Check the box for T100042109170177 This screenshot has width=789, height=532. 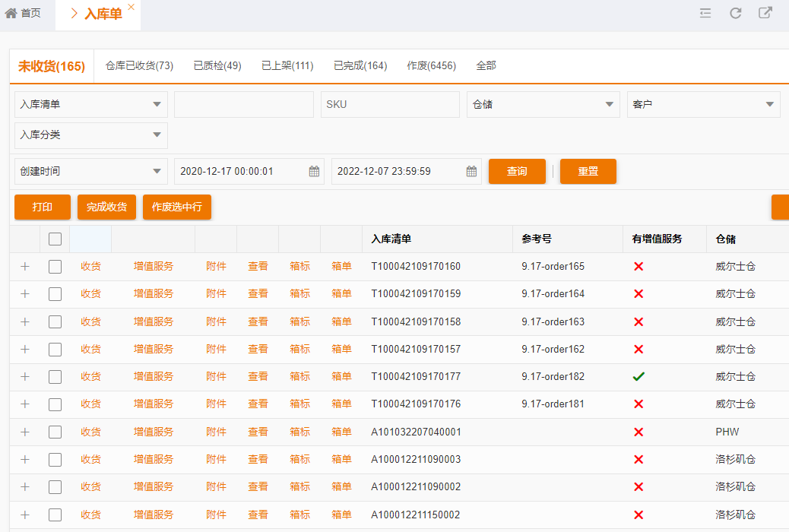point(55,376)
